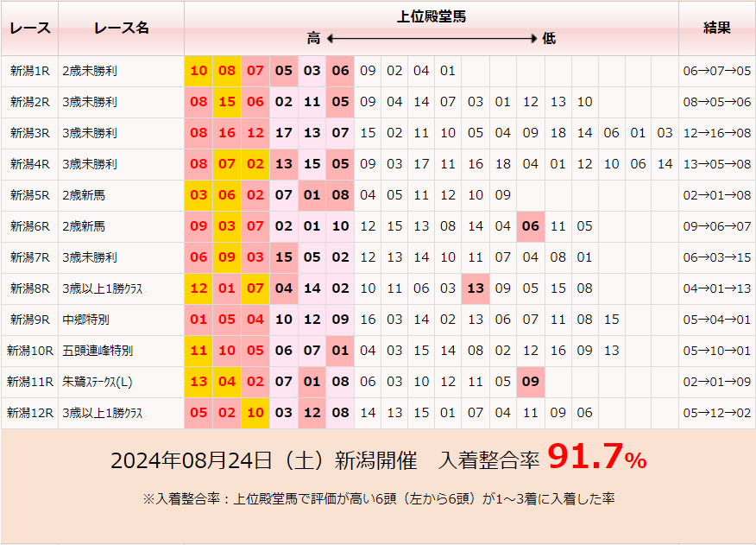Click the red 91.7% rate value

[x=596, y=459]
